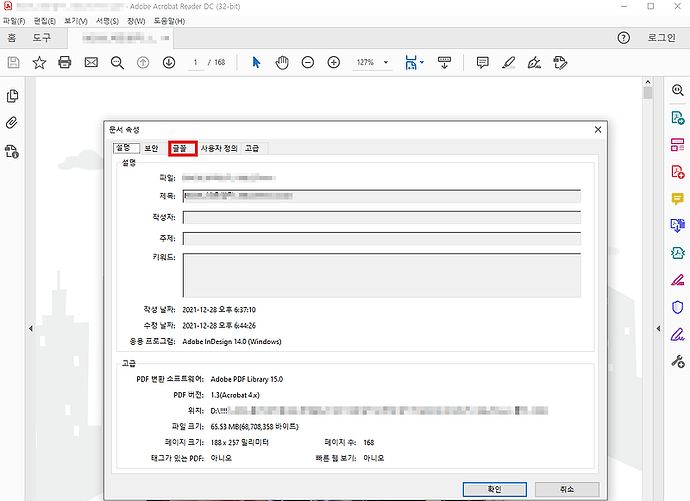Click the zoom in plus icon

[334, 62]
